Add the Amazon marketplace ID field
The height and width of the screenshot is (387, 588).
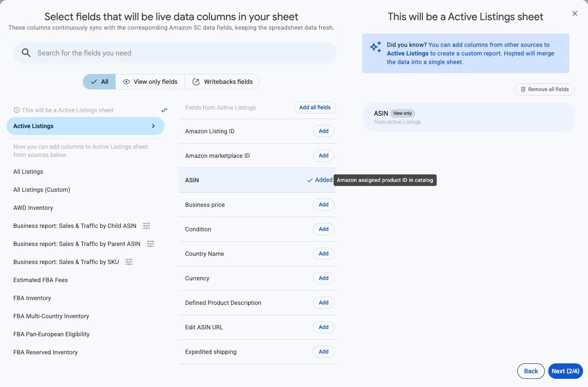(324, 156)
